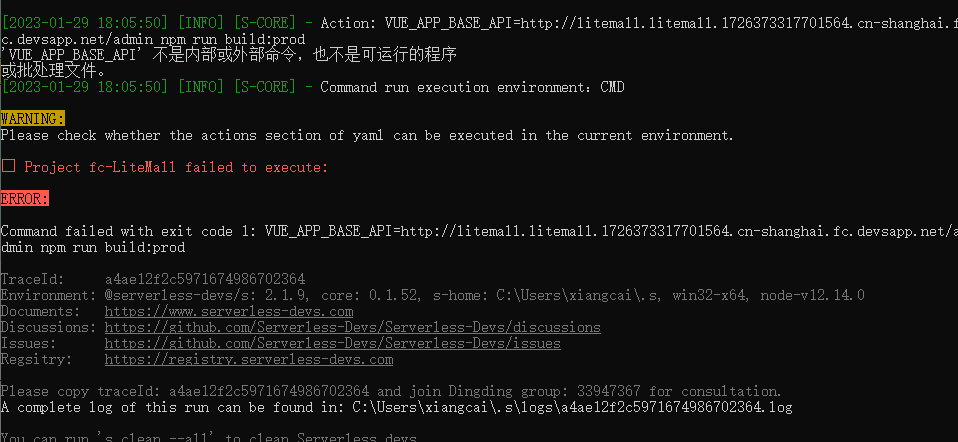This screenshot has width=958, height=442.
Task: Open the Serverless-Devs GitHub issues link
Action: tap(332, 343)
